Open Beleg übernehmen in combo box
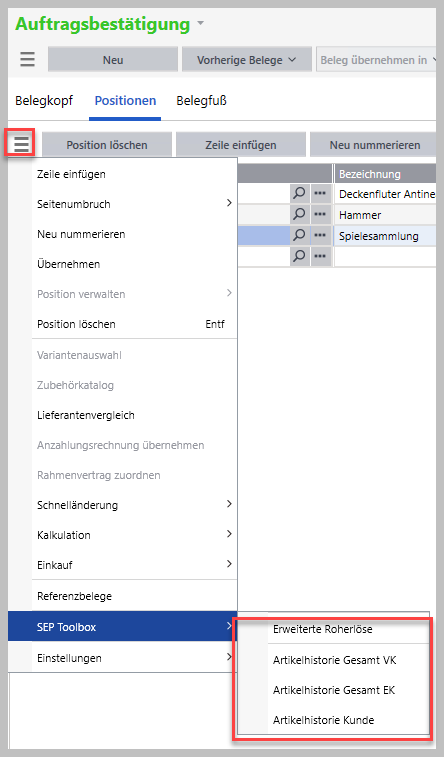 (x=376, y=60)
